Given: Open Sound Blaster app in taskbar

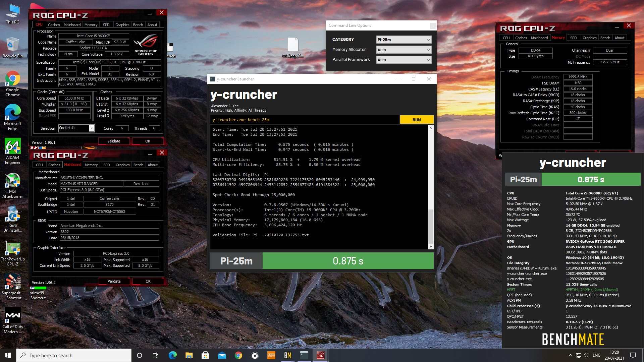Looking at the screenshot, I should coord(271,355).
